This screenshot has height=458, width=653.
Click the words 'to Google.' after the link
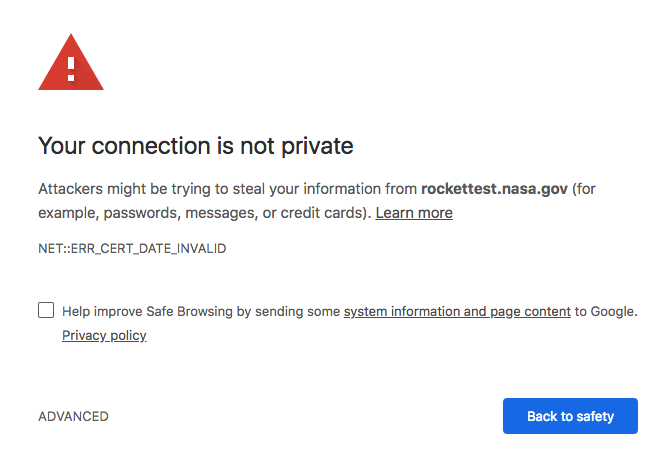pyautogui.click(x=606, y=311)
